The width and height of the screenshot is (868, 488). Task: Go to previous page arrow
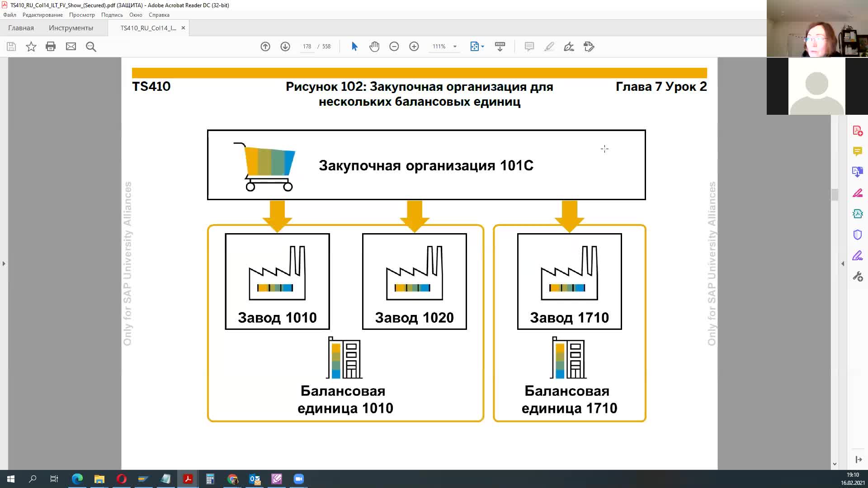(265, 47)
